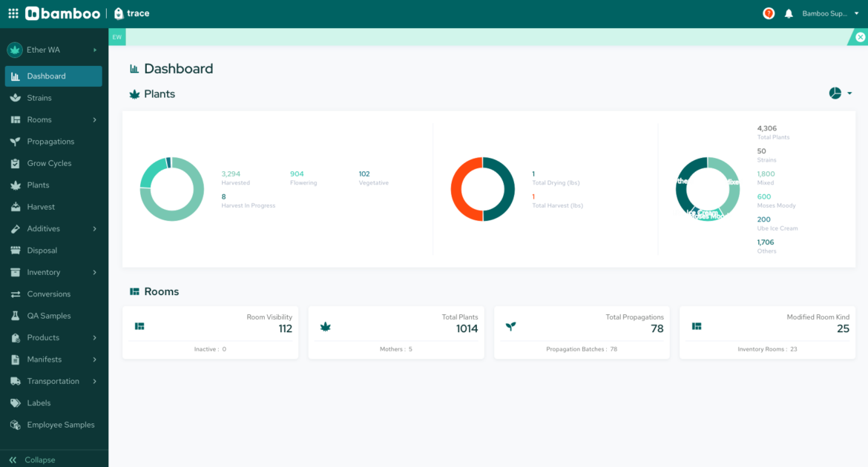Click the notification bell icon

[x=789, y=13]
